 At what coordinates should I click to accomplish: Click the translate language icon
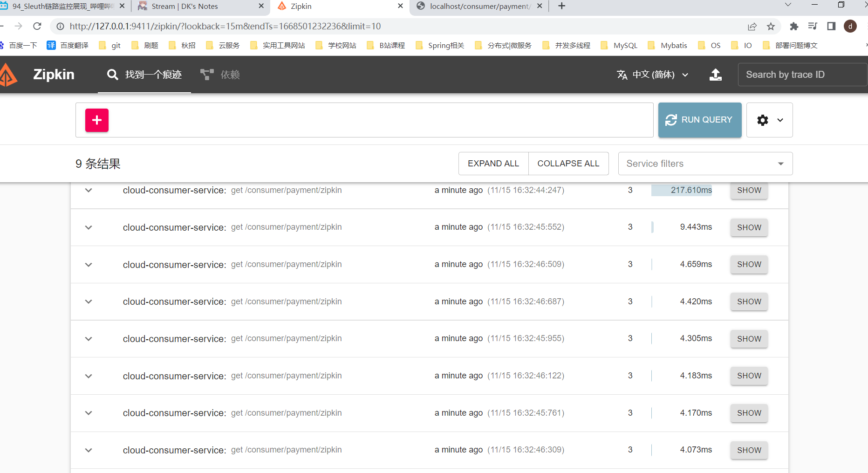[622, 75]
